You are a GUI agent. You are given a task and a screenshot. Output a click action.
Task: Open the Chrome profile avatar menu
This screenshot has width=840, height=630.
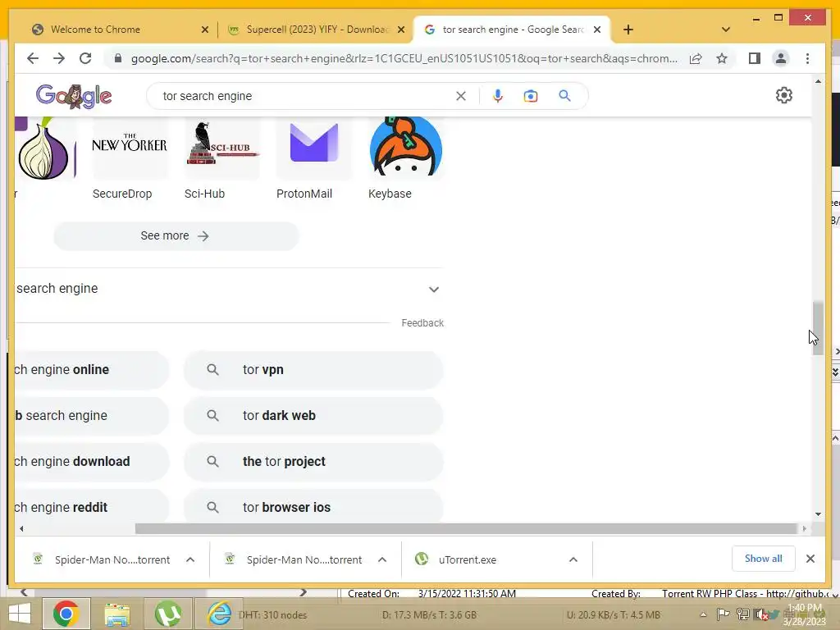(x=781, y=58)
